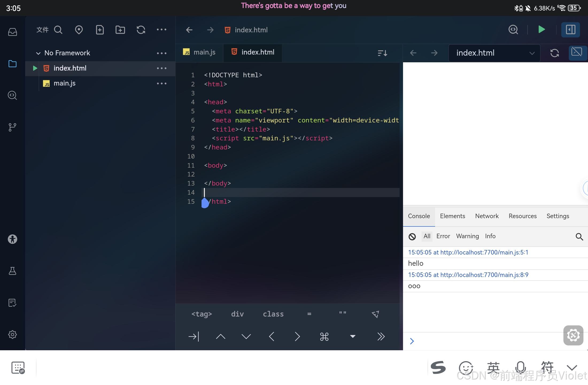Clear the console log
Screen dimensions: 588x385
412,237
